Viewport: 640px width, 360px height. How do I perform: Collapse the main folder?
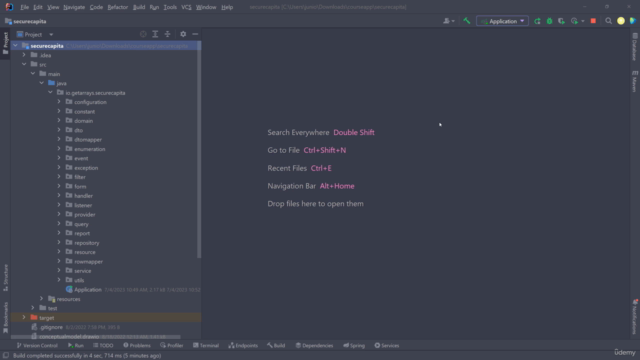pos(33,74)
